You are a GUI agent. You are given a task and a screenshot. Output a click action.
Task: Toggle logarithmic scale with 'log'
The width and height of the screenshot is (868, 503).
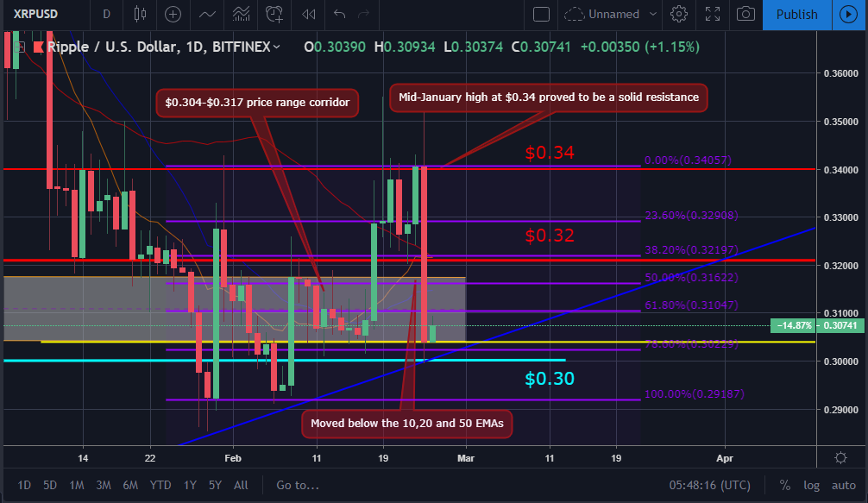pyautogui.click(x=810, y=485)
